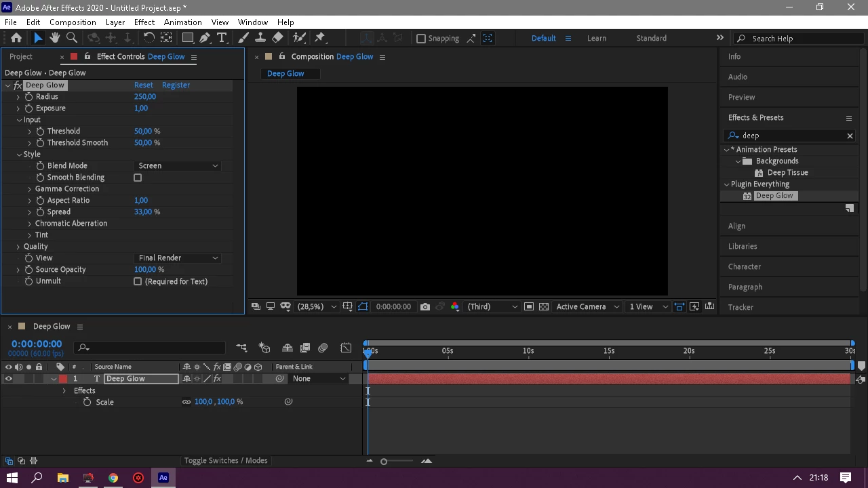Enable Motion Blur for timeline layers

pos(323,348)
